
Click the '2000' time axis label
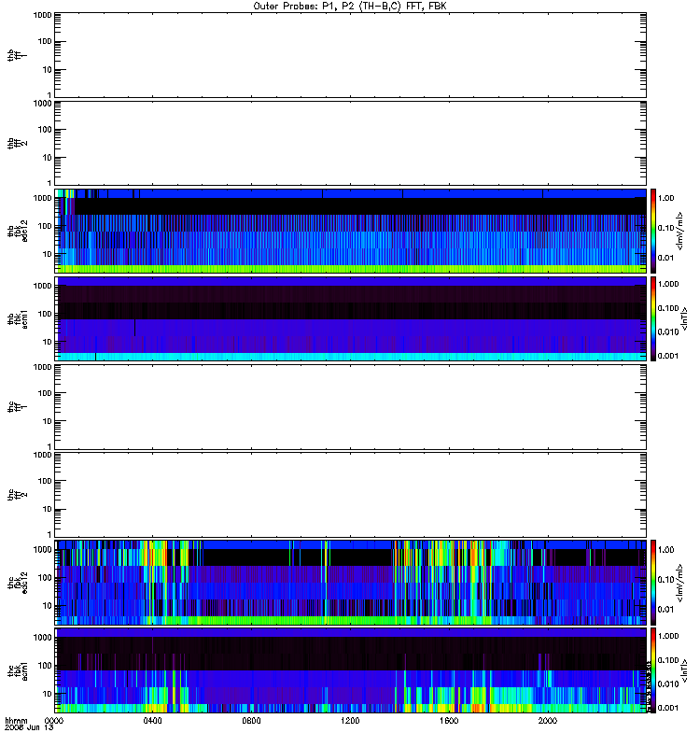point(548,721)
